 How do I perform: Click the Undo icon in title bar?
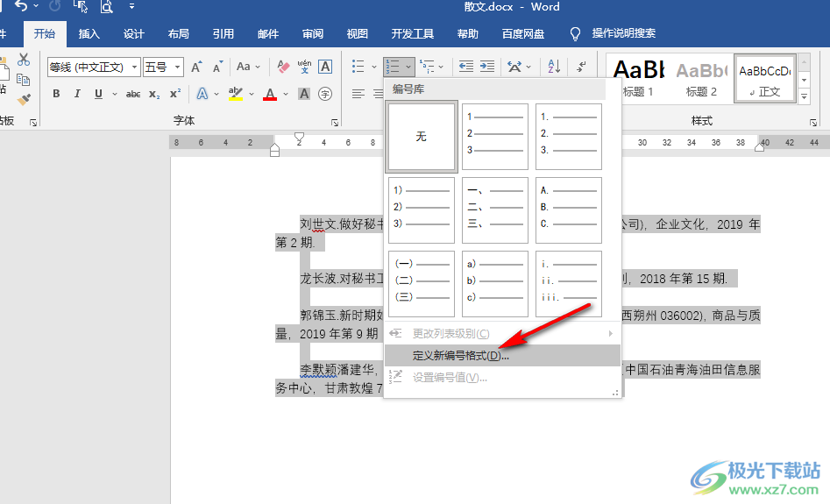[x=21, y=6]
